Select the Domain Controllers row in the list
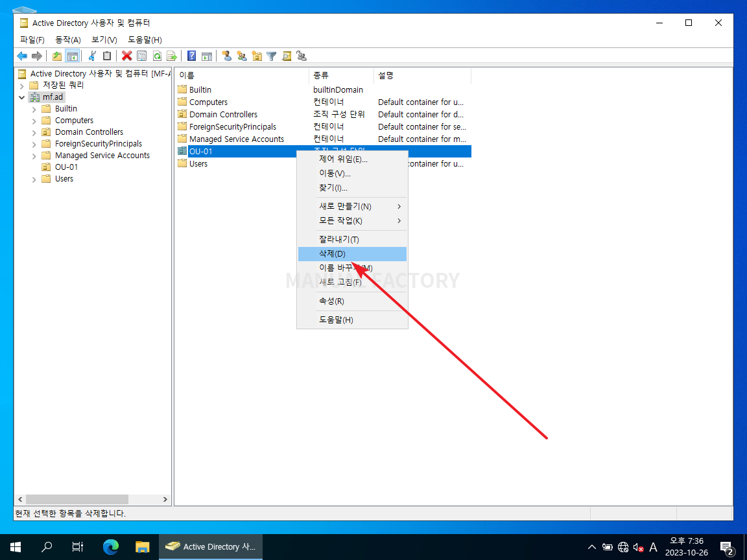Viewport: 747px width, 560px height. click(x=324, y=114)
